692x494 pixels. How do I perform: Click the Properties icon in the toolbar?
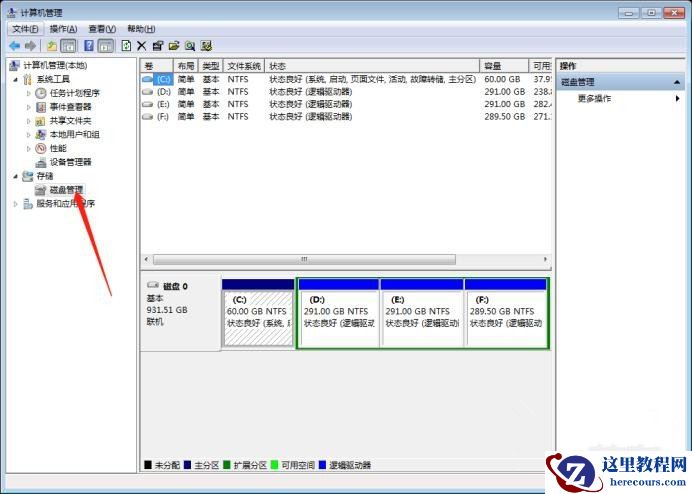pos(158,45)
